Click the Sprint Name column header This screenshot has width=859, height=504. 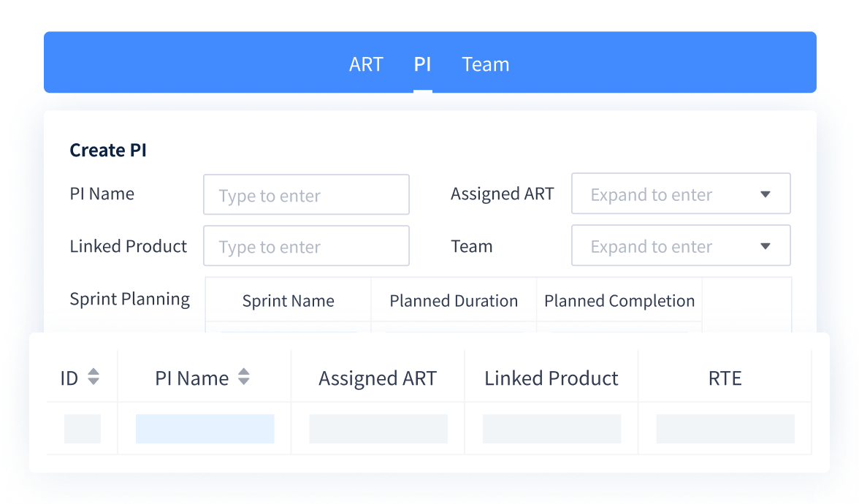(x=289, y=301)
